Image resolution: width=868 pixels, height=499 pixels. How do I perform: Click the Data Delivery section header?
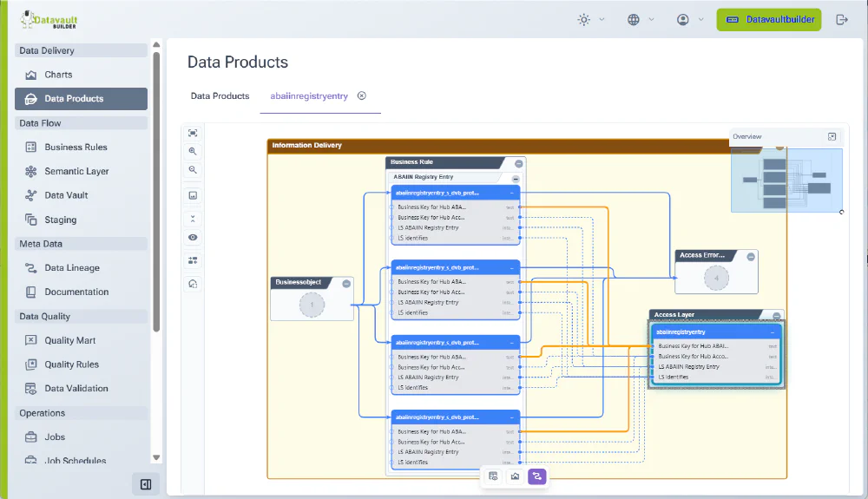point(81,50)
